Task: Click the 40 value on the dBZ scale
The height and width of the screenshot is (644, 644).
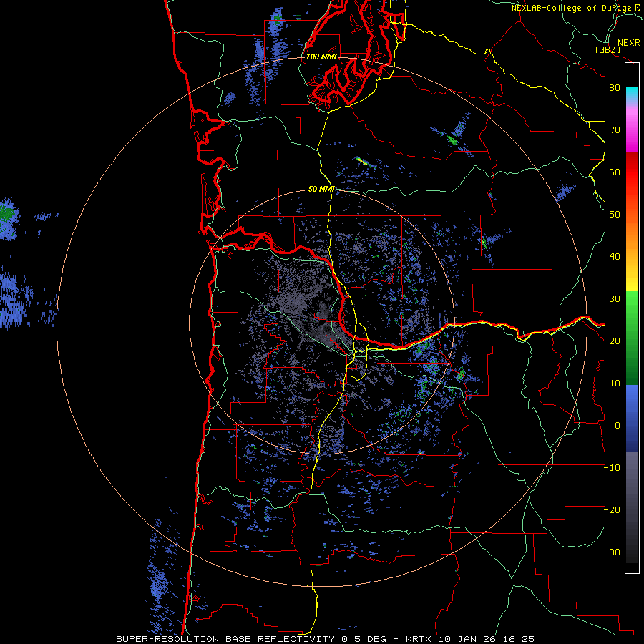Action: pyautogui.click(x=615, y=257)
